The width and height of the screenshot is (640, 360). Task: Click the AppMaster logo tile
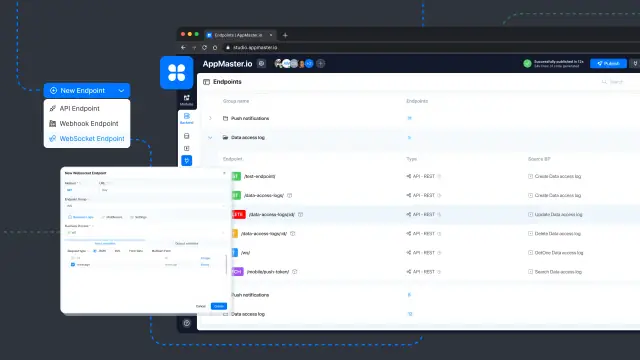coord(177,73)
